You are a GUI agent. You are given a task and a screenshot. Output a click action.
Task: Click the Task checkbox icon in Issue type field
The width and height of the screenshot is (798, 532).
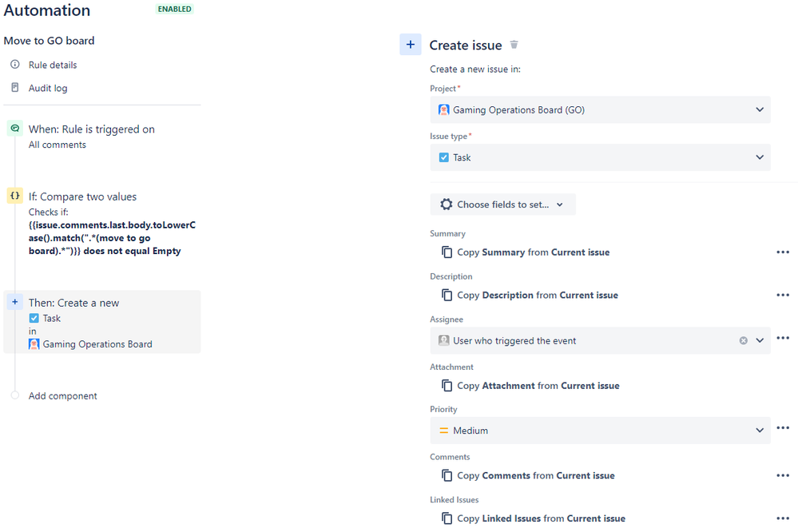tap(444, 157)
